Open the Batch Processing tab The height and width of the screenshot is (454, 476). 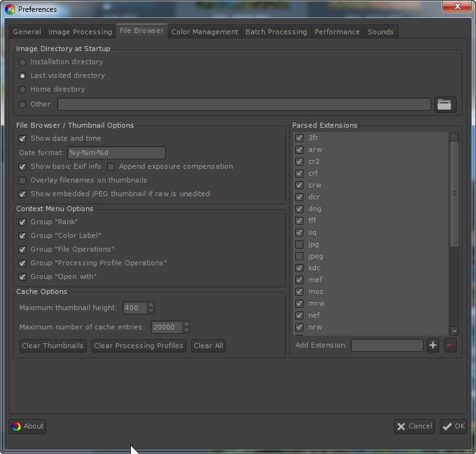[276, 32]
